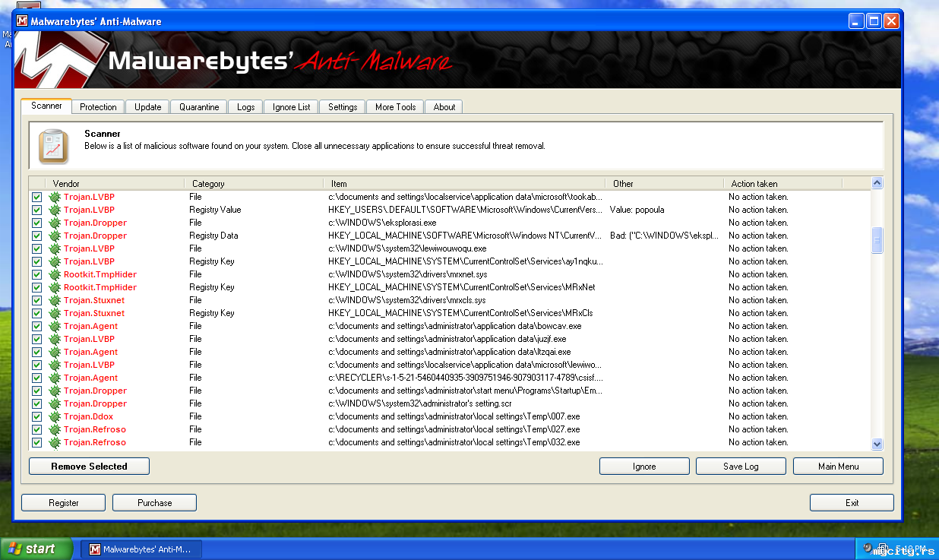Screen dimensions: 939x560
Task: Click bug icon of the Trojan.Ddox row
Action: point(55,416)
